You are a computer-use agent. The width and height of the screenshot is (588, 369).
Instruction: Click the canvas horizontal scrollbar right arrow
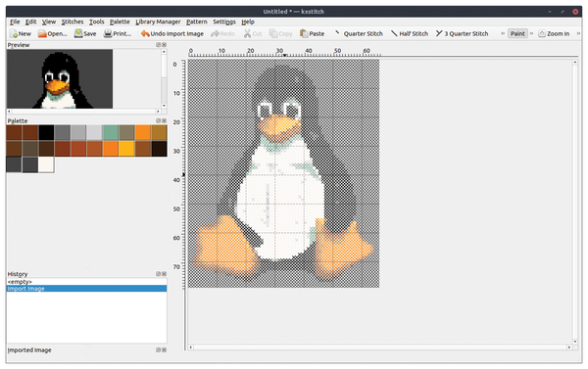pyautogui.click(x=569, y=347)
